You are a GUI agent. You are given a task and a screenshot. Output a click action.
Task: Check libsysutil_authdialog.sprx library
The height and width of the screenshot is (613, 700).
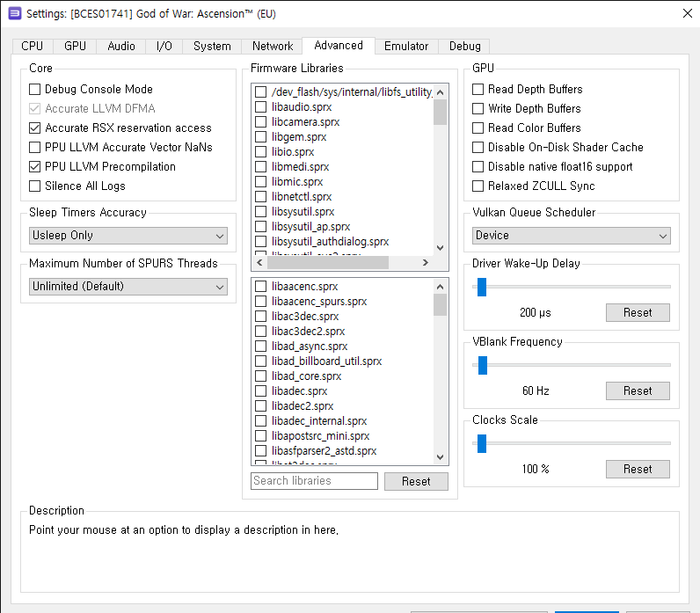(x=260, y=242)
